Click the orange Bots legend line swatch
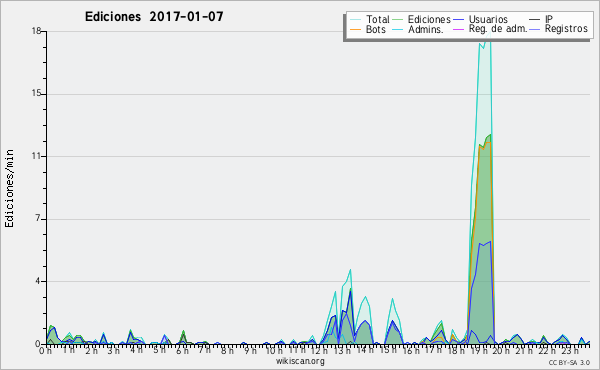The height and width of the screenshot is (370, 600). (x=355, y=29)
